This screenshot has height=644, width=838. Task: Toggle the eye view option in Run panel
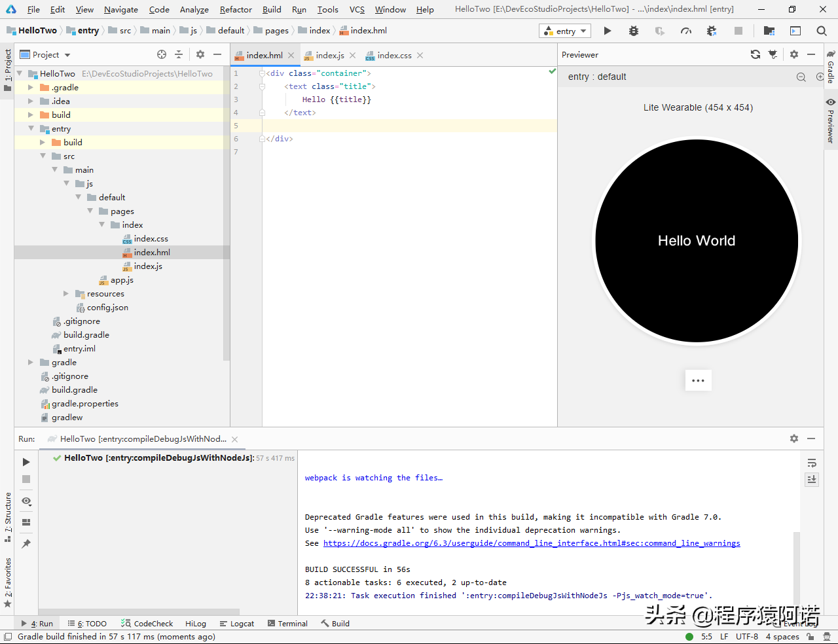click(26, 501)
